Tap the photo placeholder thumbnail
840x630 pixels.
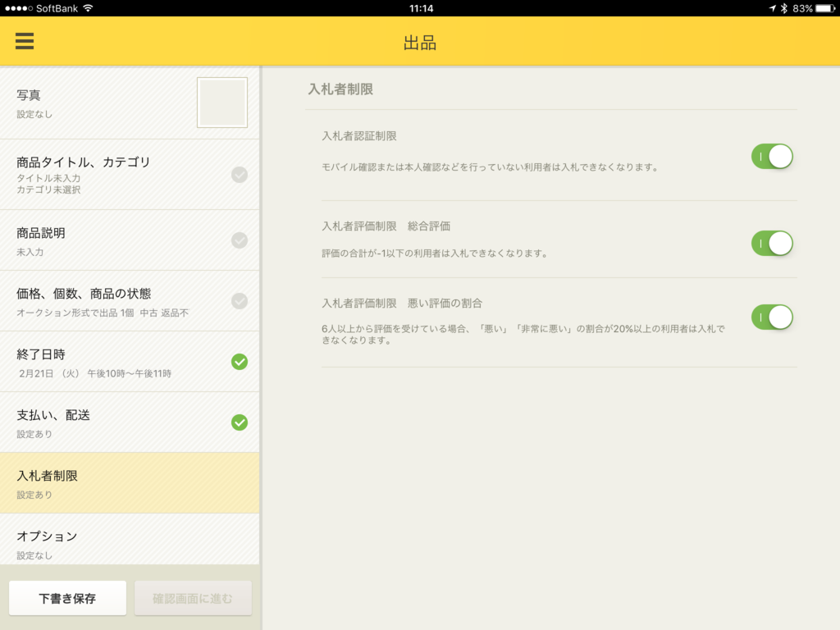pos(222,103)
